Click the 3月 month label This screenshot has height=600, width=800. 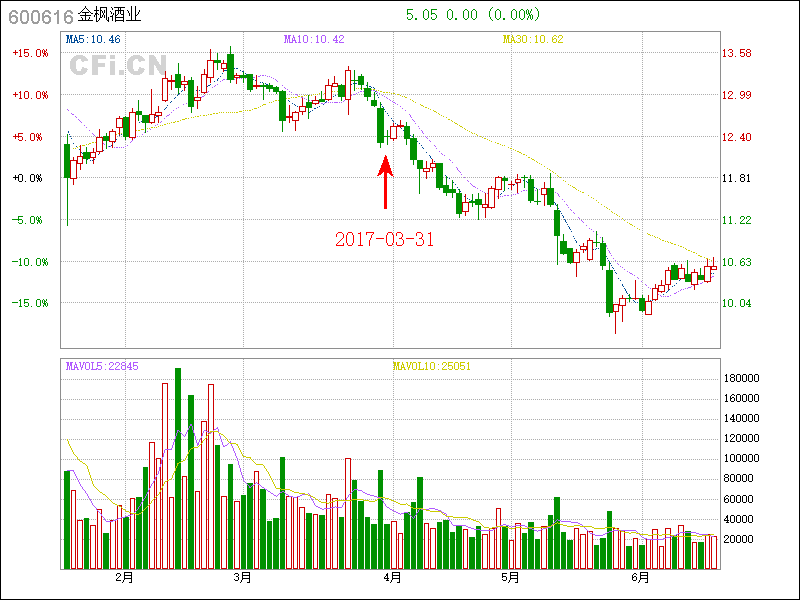(241, 577)
